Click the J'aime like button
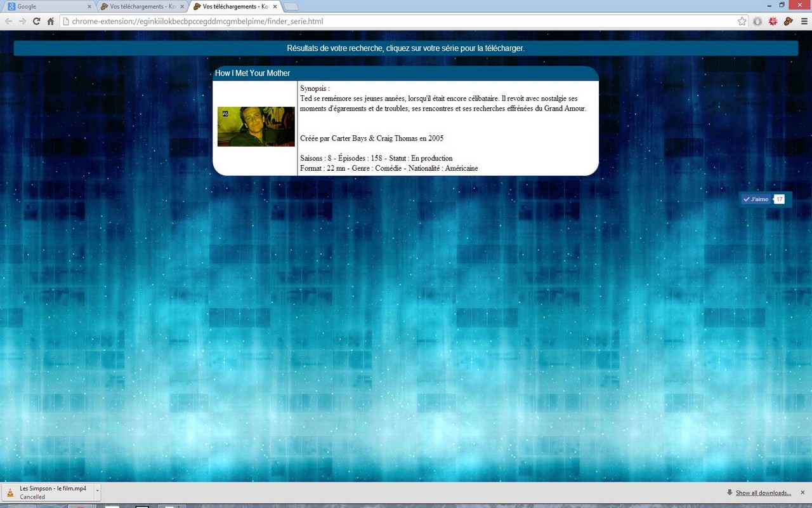This screenshot has height=508, width=812. tap(756, 199)
